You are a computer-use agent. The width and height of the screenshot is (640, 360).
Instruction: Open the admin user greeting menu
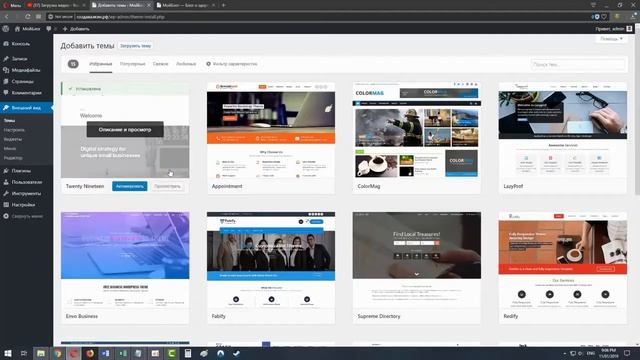point(613,29)
